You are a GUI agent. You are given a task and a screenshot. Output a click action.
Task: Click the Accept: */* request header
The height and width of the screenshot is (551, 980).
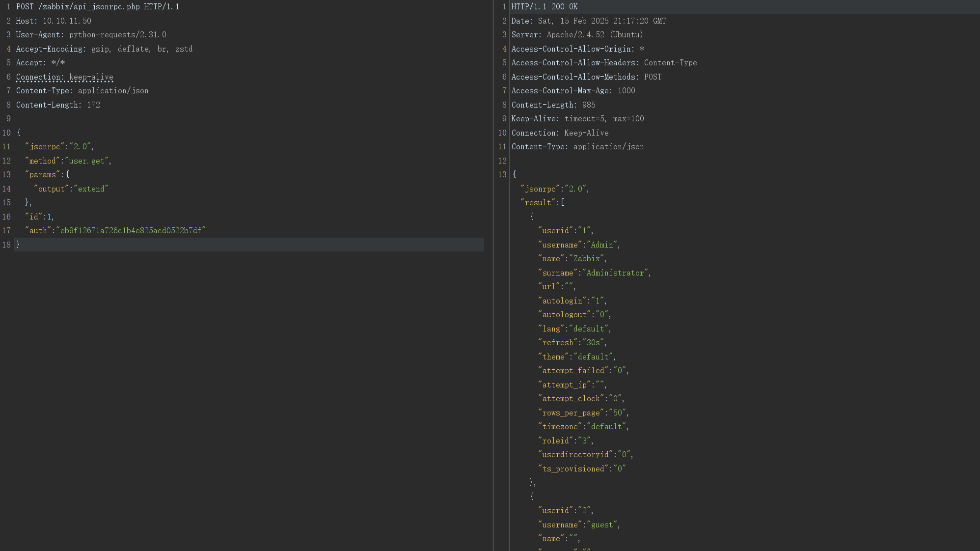pos(41,63)
